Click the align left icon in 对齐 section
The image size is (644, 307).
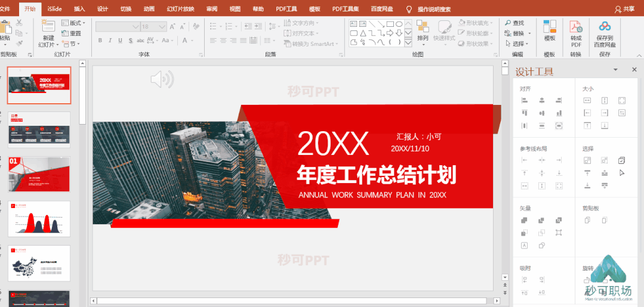(x=525, y=100)
